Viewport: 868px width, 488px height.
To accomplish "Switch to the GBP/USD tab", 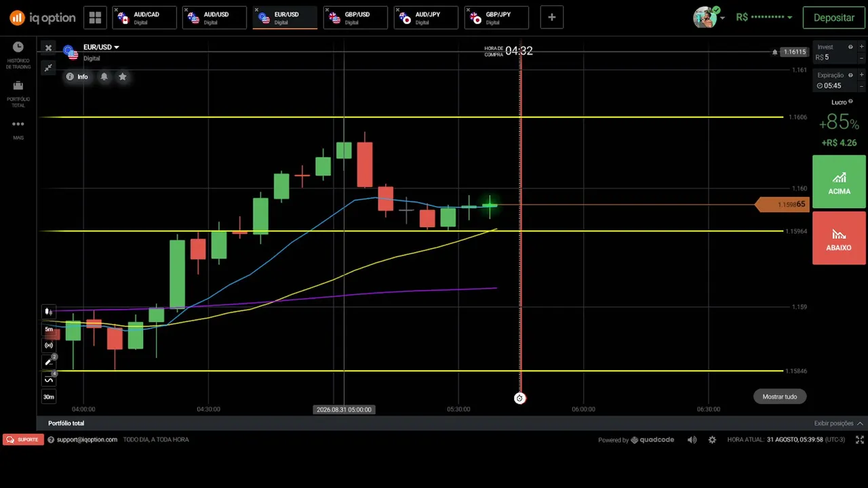I will point(356,18).
